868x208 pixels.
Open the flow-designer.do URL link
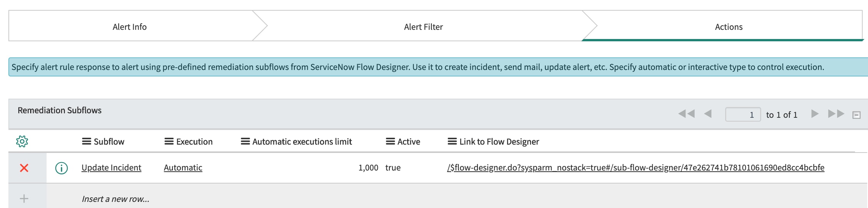click(x=636, y=168)
